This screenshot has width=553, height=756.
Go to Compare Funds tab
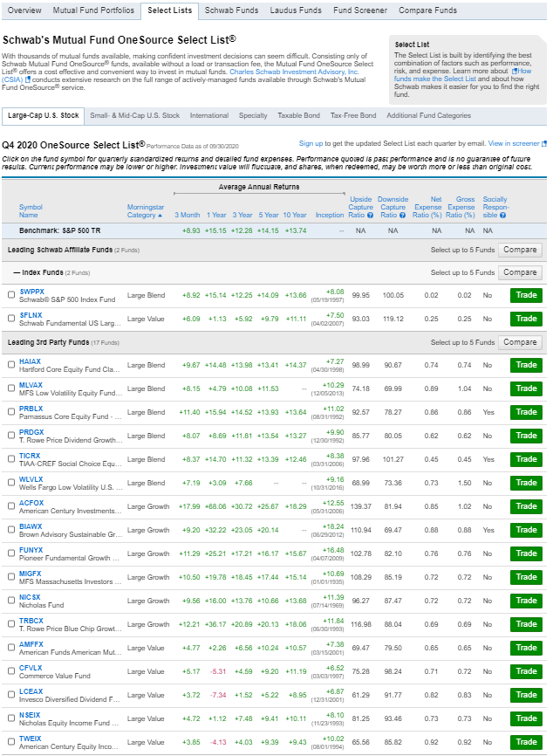pyautogui.click(x=427, y=10)
